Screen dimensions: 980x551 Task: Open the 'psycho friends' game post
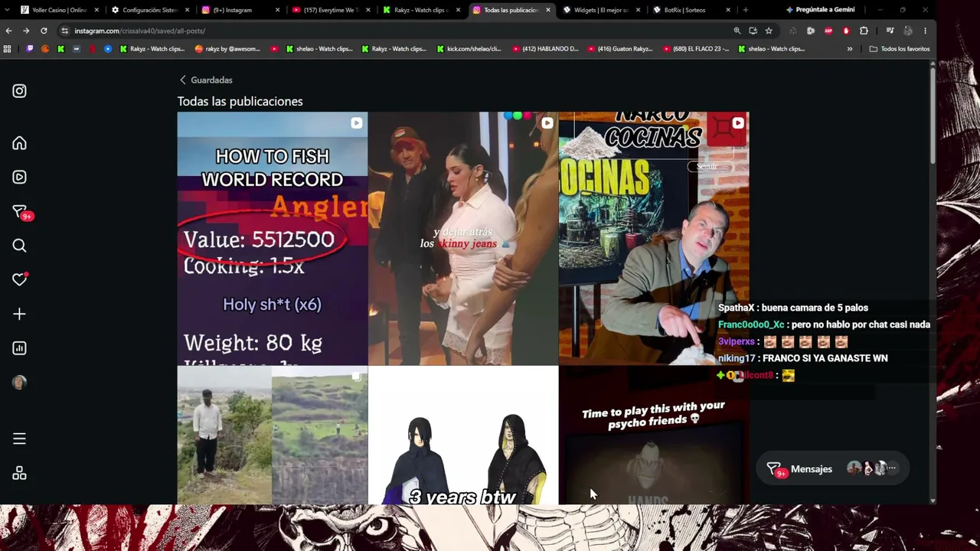pyautogui.click(x=654, y=435)
